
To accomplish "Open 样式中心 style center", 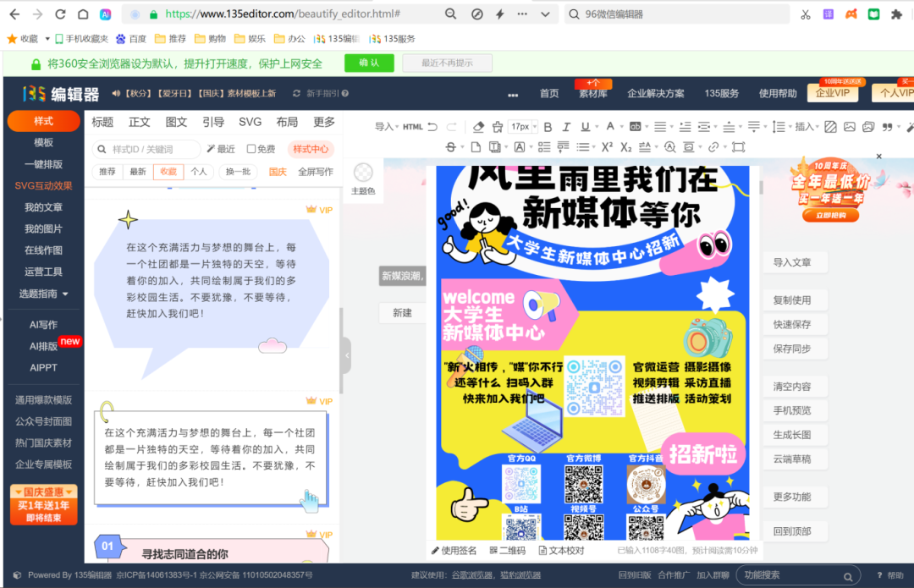I will (x=311, y=149).
